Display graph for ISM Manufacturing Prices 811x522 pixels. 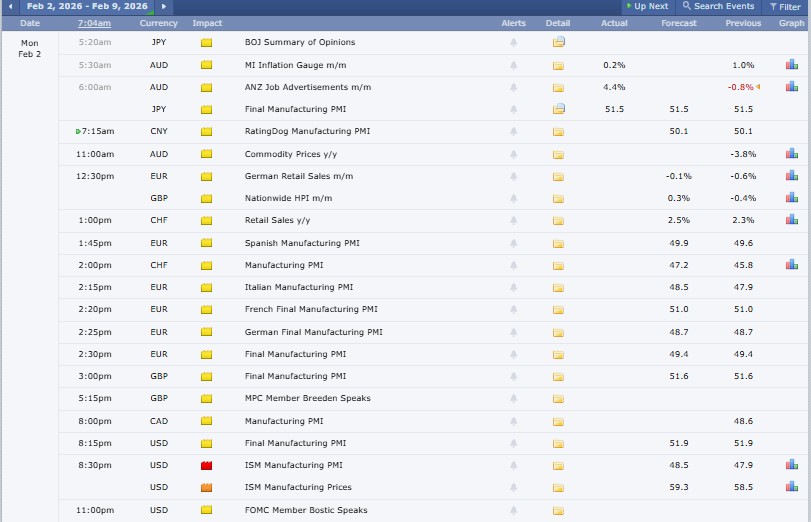pyautogui.click(x=791, y=487)
